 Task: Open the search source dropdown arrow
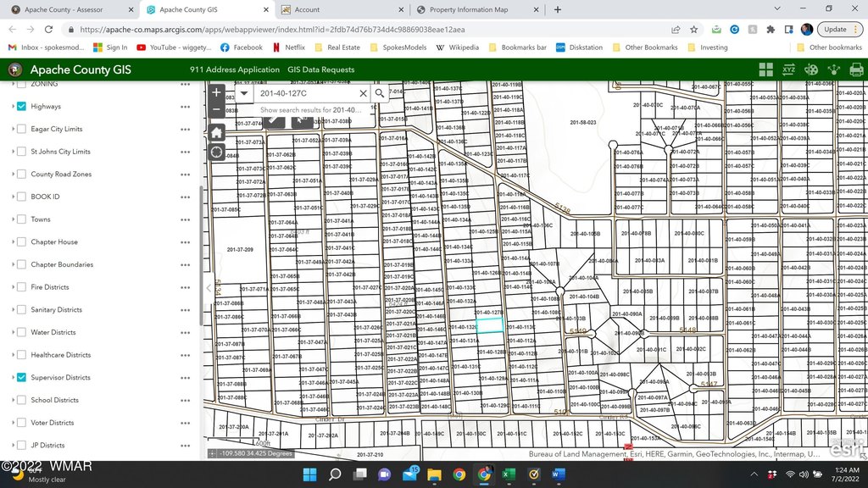(x=244, y=93)
